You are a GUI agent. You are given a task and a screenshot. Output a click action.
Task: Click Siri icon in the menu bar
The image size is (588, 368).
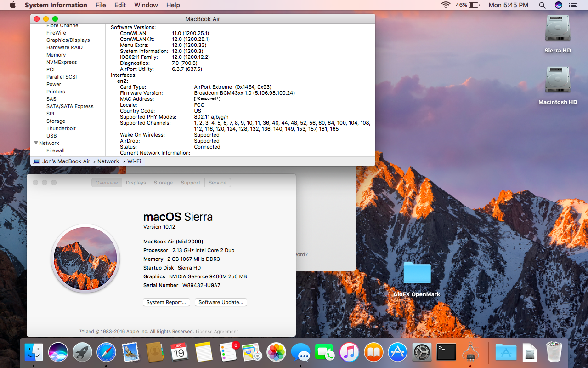tap(558, 5)
